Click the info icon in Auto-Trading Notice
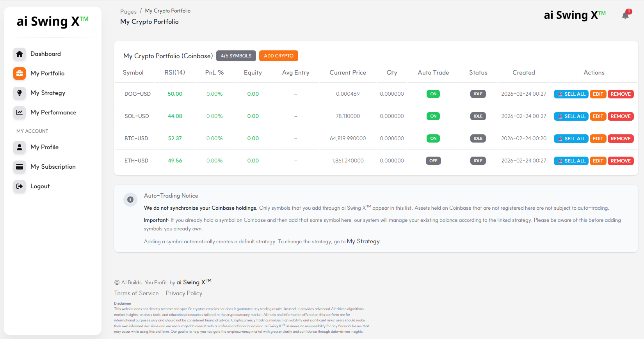This screenshot has width=644, height=339. point(130,200)
